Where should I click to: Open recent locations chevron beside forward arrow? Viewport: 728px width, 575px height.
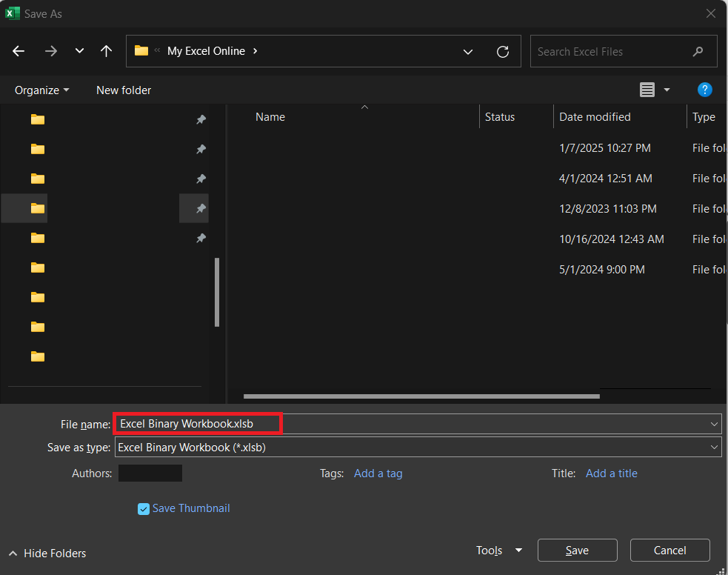[x=79, y=50]
